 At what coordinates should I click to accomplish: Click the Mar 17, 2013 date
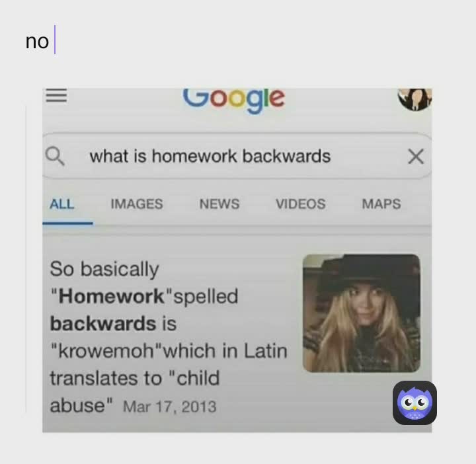[169, 406]
